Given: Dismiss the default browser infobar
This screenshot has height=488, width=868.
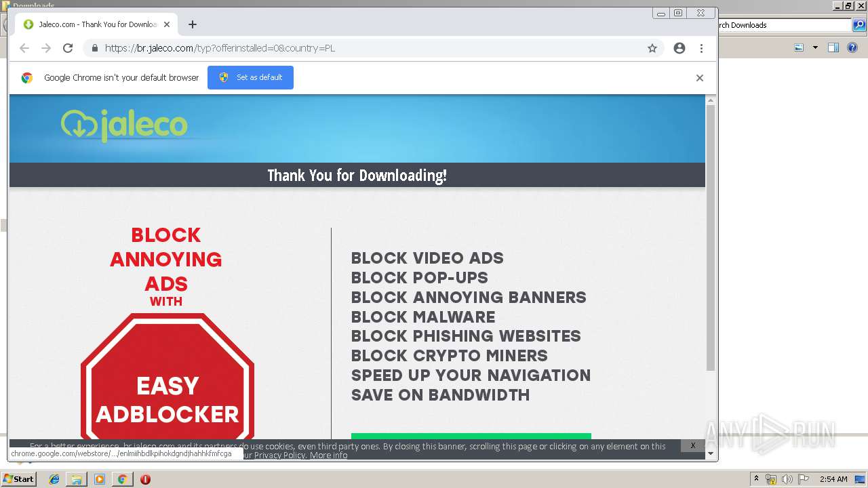Looking at the screenshot, I should (x=700, y=78).
